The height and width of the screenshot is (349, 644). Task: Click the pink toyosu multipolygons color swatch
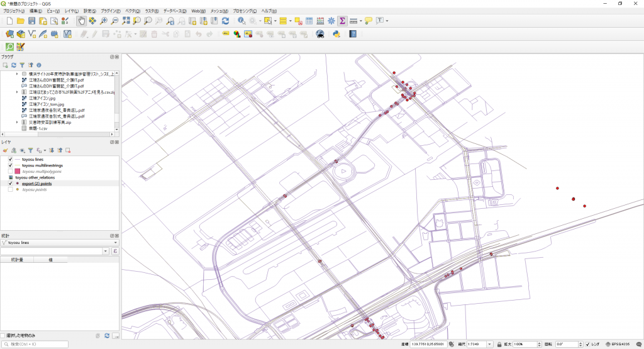(18, 171)
